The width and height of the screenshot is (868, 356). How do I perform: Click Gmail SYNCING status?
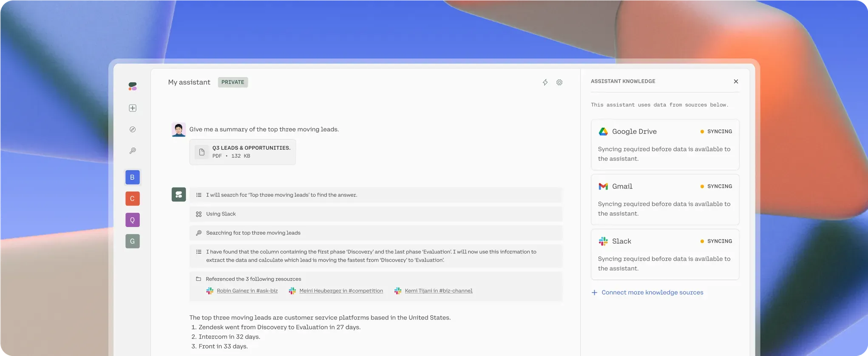click(x=716, y=186)
